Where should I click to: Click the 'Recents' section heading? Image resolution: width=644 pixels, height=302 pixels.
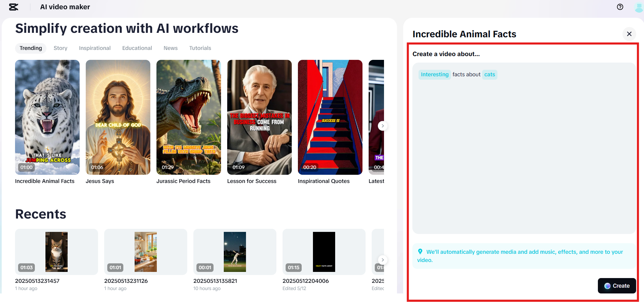[x=41, y=214]
